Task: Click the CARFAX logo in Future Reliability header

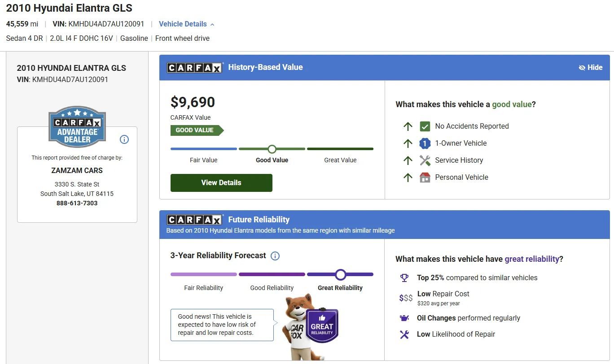Action: pos(194,220)
